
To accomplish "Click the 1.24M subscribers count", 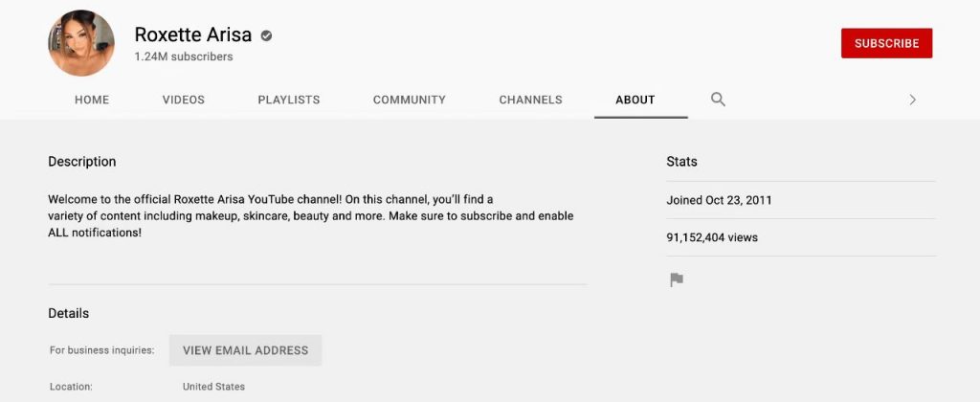I will coord(184,56).
